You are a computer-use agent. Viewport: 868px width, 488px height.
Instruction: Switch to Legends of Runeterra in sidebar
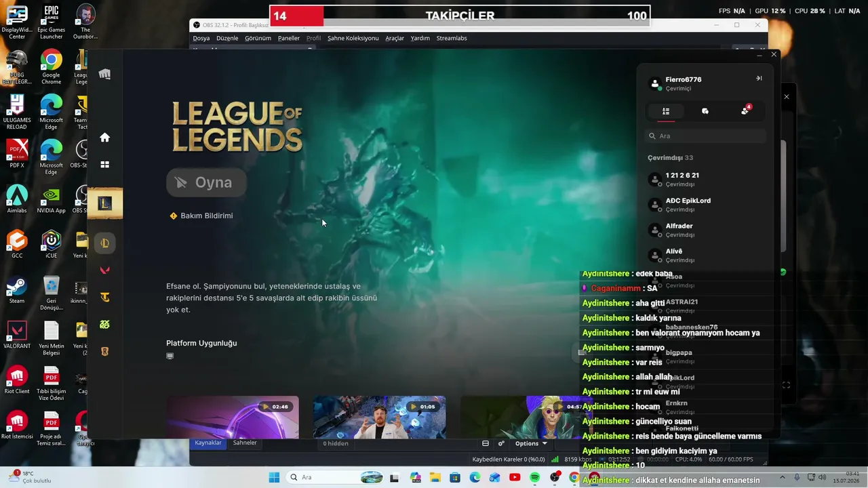click(x=104, y=352)
